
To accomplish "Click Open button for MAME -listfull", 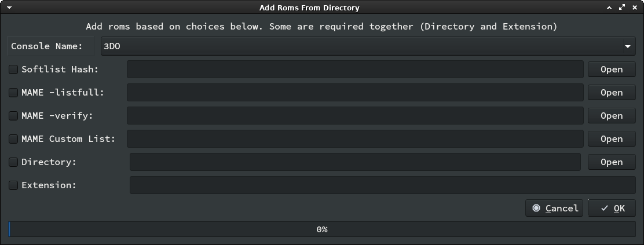I will pyautogui.click(x=611, y=93).
